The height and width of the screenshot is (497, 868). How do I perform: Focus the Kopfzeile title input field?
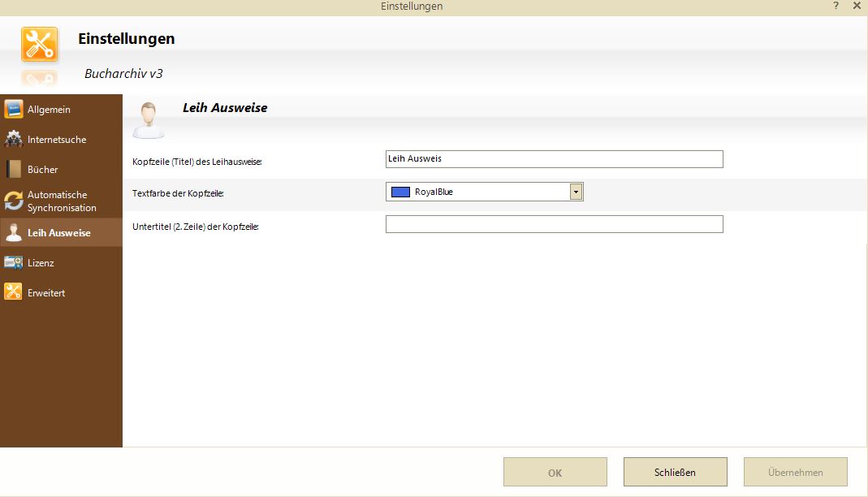click(x=554, y=159)
